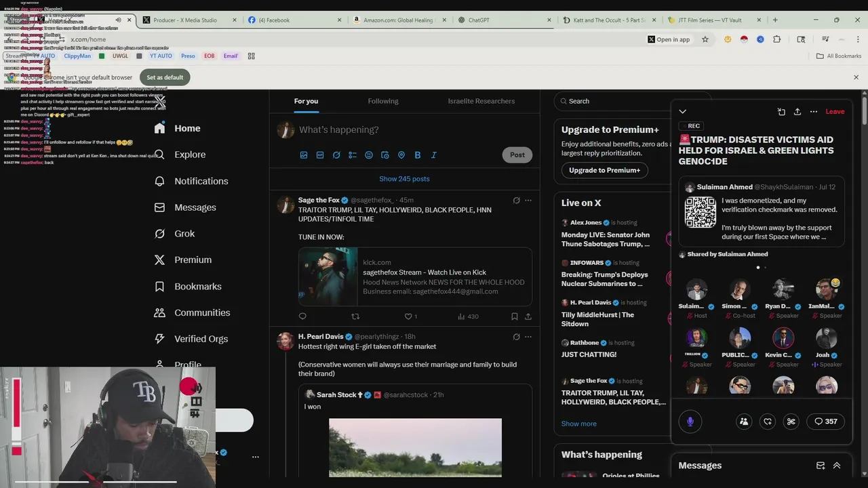Click Show more under Live on X
The height and width of the screenshot is (488, 868).
pyautogui.click(x=578, y=424)
